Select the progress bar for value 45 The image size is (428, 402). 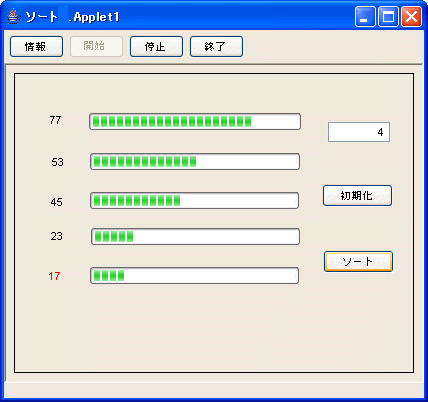pyautogui.click(x=194, y=200)
